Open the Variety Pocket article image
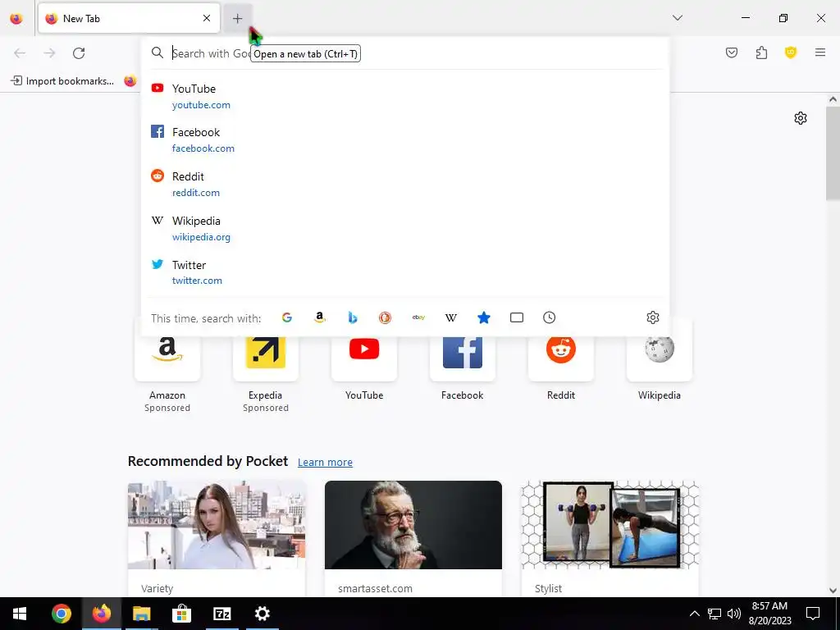This screenshot has width=840, height=630. click(217, 525)
